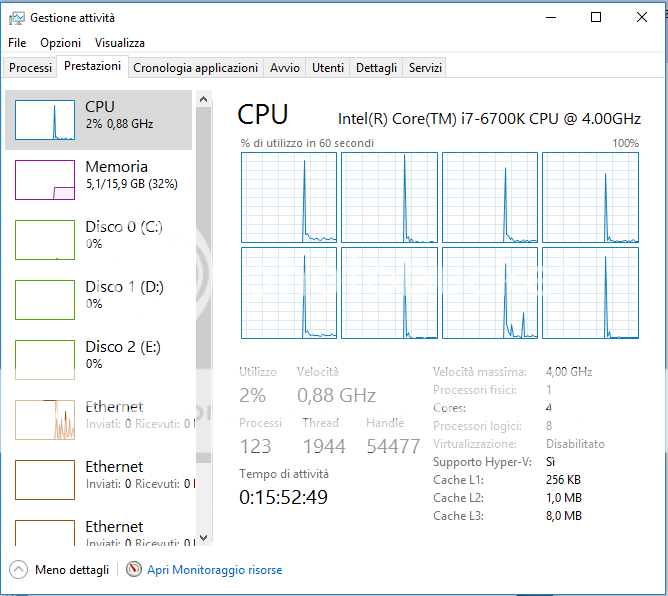Viewport: 668px width, 596px height.
Task: Click the Task Manager title bar icon
Action: coord(17,18)
